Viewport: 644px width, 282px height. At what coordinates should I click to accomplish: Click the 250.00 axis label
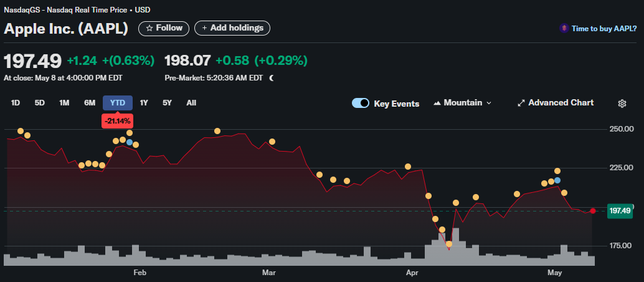(621, 129)
